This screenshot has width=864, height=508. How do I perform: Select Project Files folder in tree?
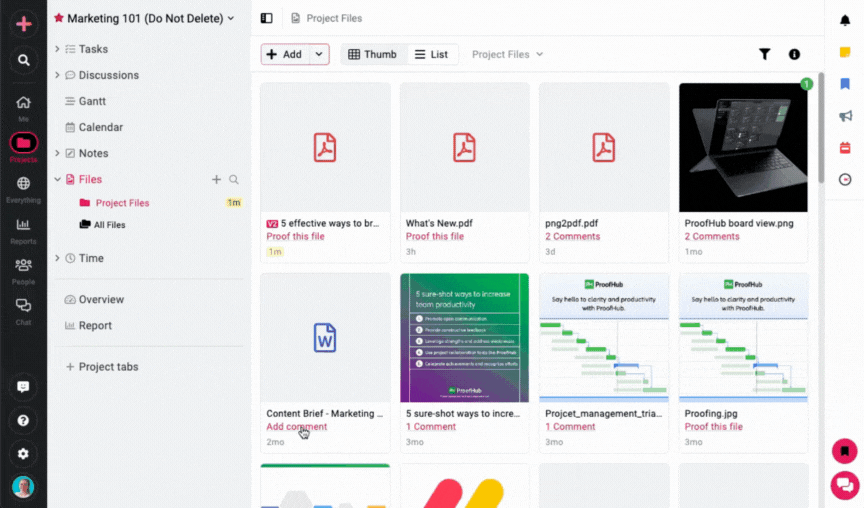[x=122, y=203]
